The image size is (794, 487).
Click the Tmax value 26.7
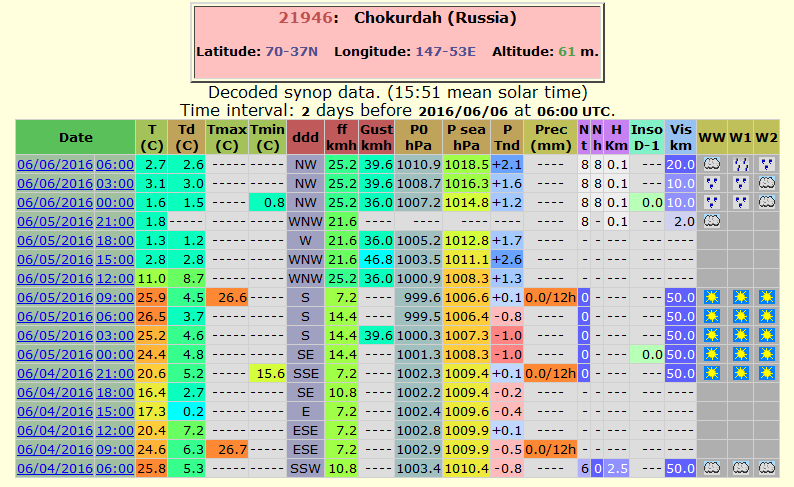227,450
